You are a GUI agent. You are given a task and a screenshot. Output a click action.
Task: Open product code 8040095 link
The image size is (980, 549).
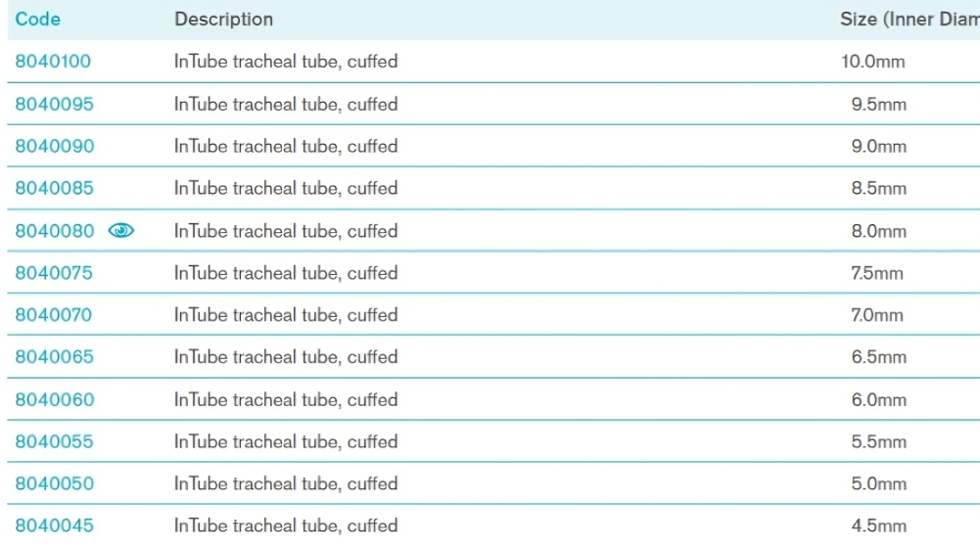pyautogui.click(x=54, y=104)
